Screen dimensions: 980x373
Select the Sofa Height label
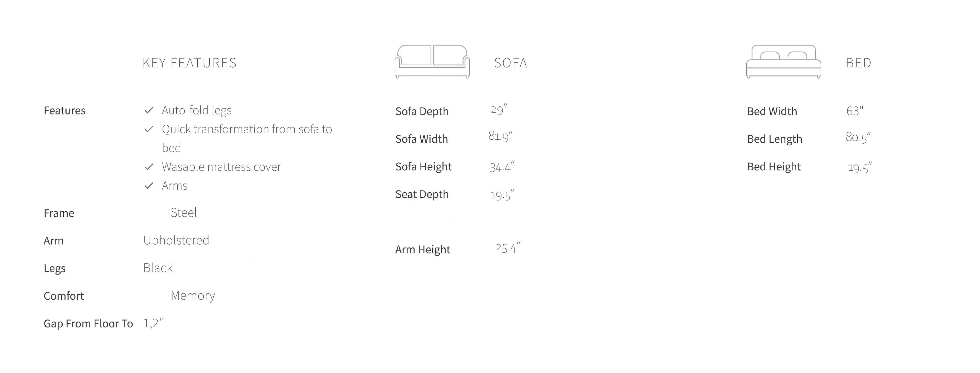pos(423,166)
